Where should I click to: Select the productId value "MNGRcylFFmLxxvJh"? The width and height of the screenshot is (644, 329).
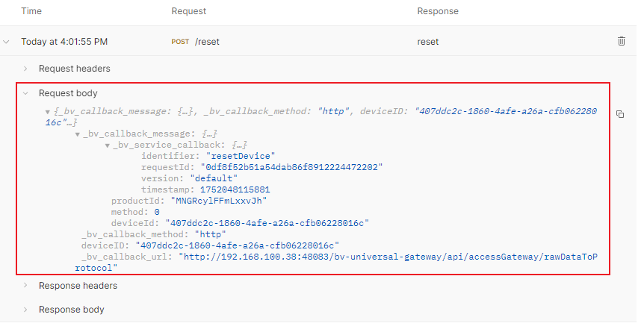(x=219, y=201)
